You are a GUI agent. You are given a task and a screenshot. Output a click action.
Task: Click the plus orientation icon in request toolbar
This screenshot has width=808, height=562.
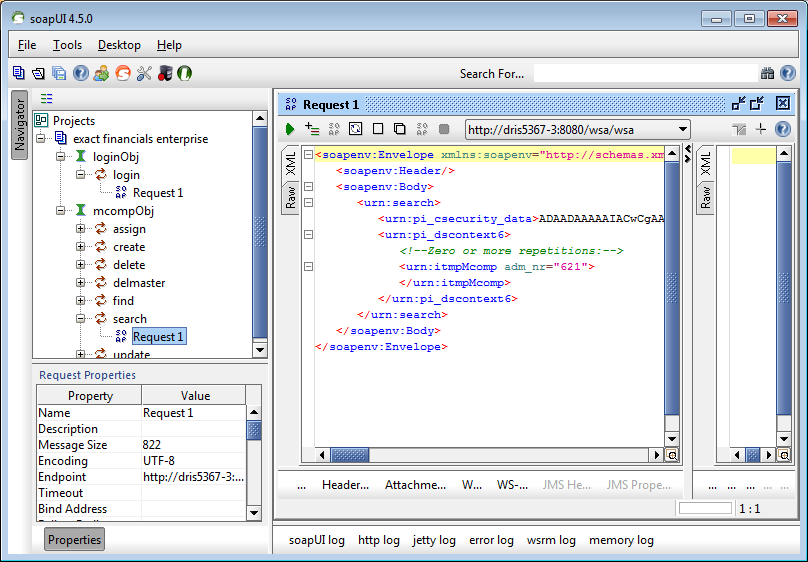761,129
